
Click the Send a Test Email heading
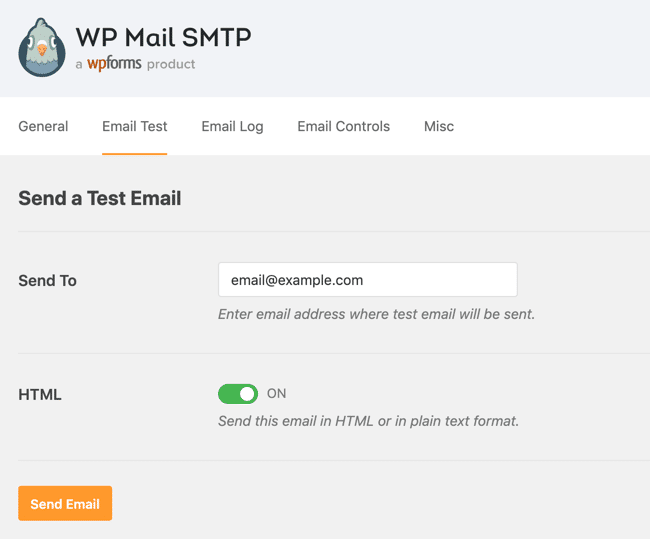pyautogui.click(x=99, y=198)
